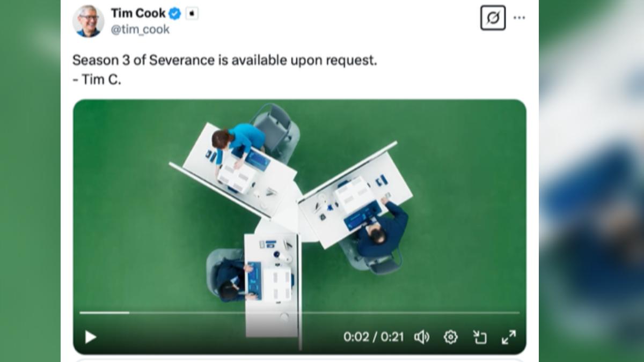
Task: Open the Grok slashed-circle icon
Action: click(x=493, y=18)
